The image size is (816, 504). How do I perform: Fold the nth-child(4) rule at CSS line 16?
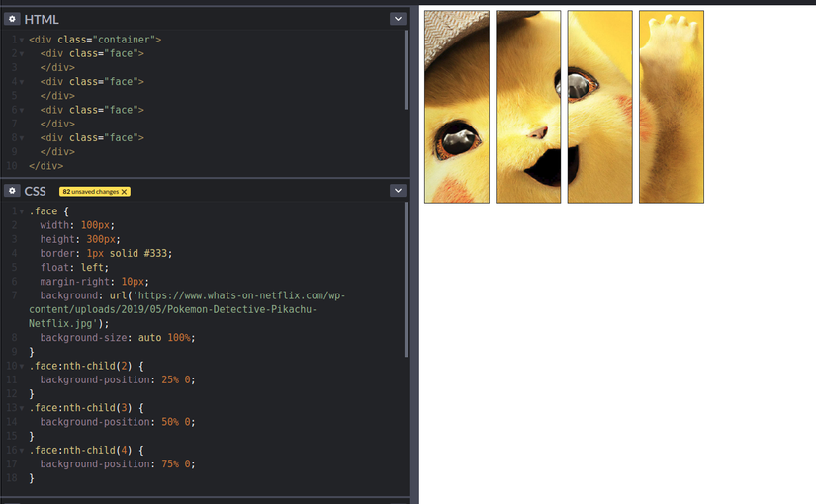tap(22, 451)
